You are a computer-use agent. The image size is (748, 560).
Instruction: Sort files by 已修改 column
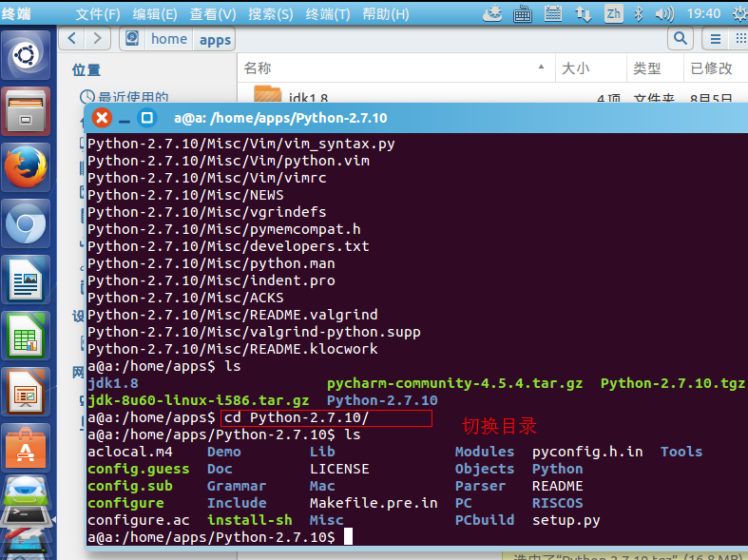(x=716, y=68)
